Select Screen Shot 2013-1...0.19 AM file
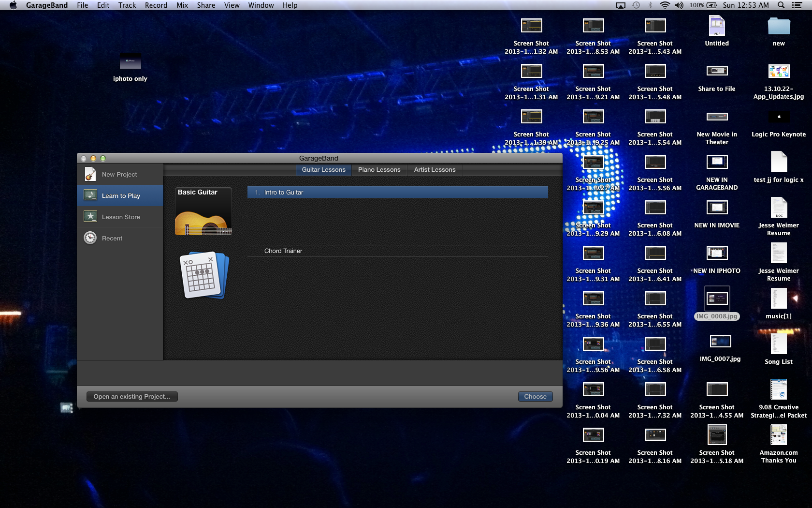 [x=593, y=435]
